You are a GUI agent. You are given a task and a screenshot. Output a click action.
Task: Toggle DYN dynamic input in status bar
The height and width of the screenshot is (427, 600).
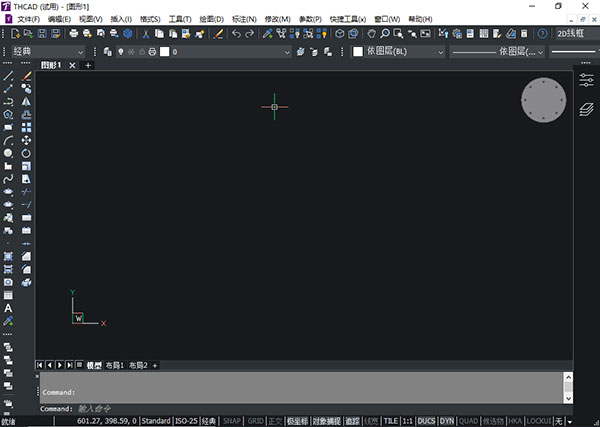446,421
